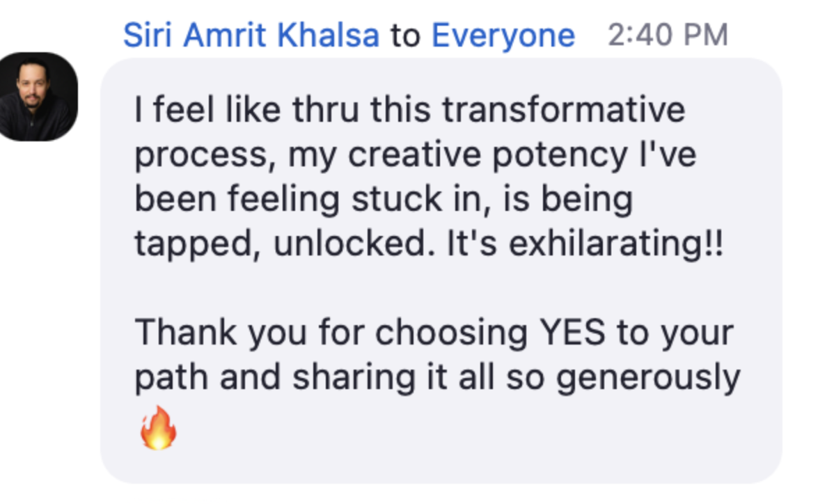The height and width of the screenshot is (504, 834).
Task: Click the Everyone dropdown to change recipients
Action: [x=504, y=33]
